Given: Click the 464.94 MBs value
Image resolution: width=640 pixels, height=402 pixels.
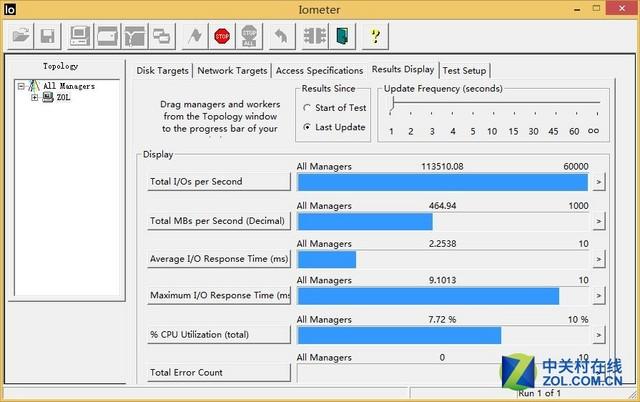Looking at the screenshot, I should [x=442, y=206].
